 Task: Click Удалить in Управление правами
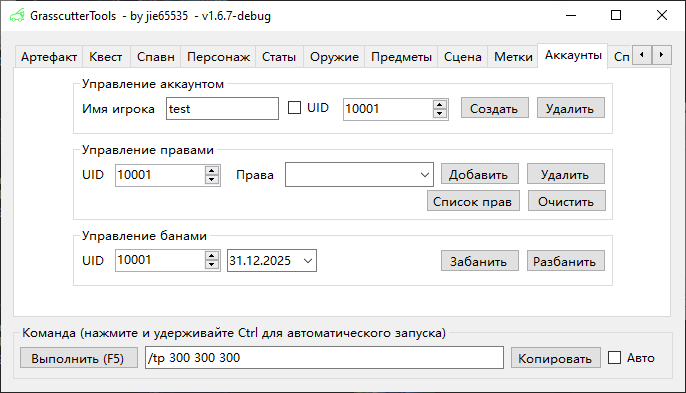[566, 174]
